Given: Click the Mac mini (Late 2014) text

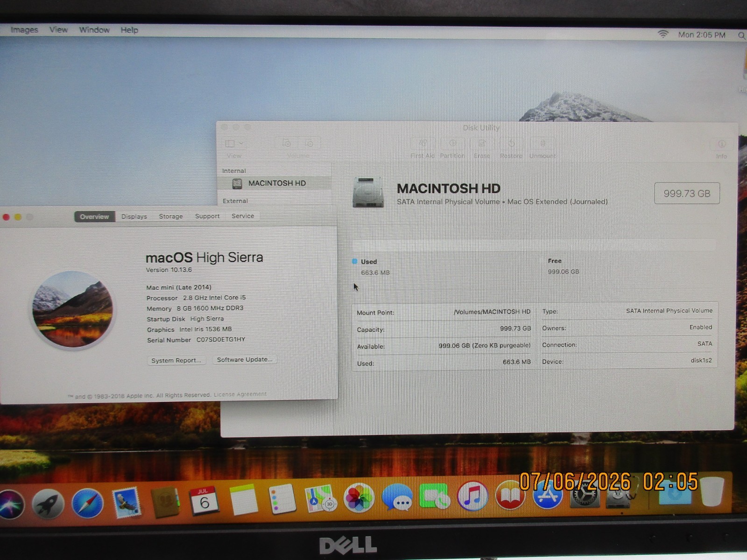Looking at the screenshot, I should [x=179, y=287].
